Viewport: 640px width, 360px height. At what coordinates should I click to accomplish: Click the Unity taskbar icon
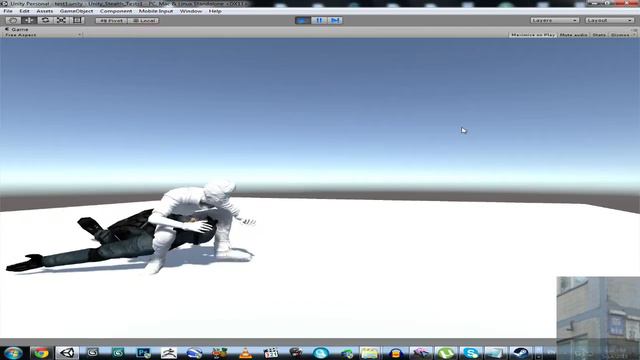[67, 353]
